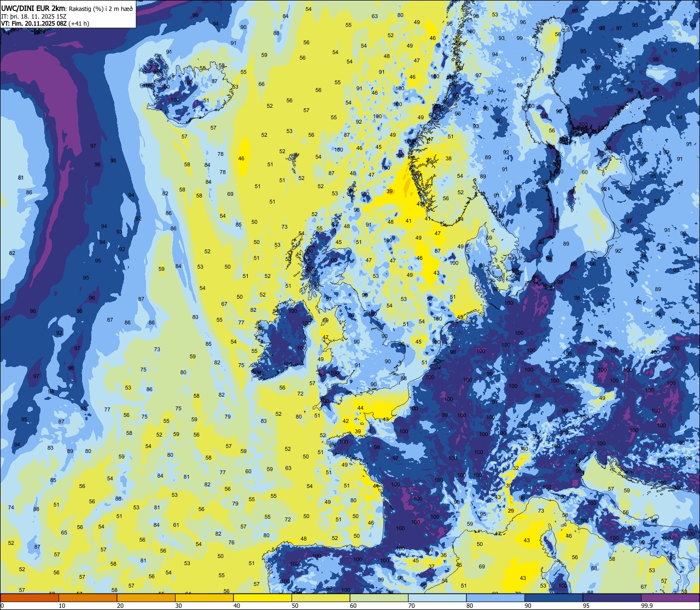The height and width of the screenshot is (610, 700).
Task: Click the 10–20 orange legend swatch
Action: click(x=87, y=597)
